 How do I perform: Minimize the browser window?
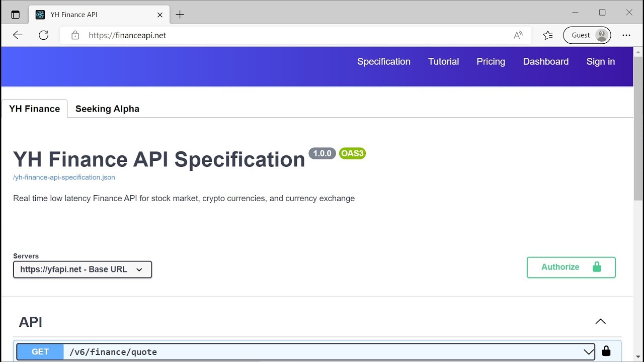(x=575, y=13)
